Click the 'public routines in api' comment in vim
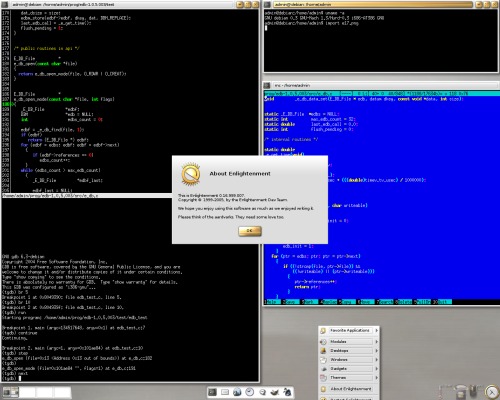 47,48
